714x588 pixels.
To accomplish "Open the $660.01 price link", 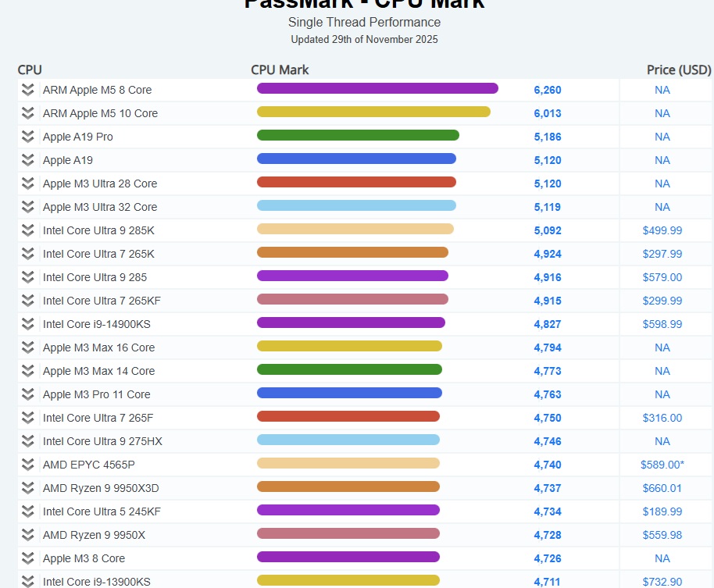I will pos(662,488).
